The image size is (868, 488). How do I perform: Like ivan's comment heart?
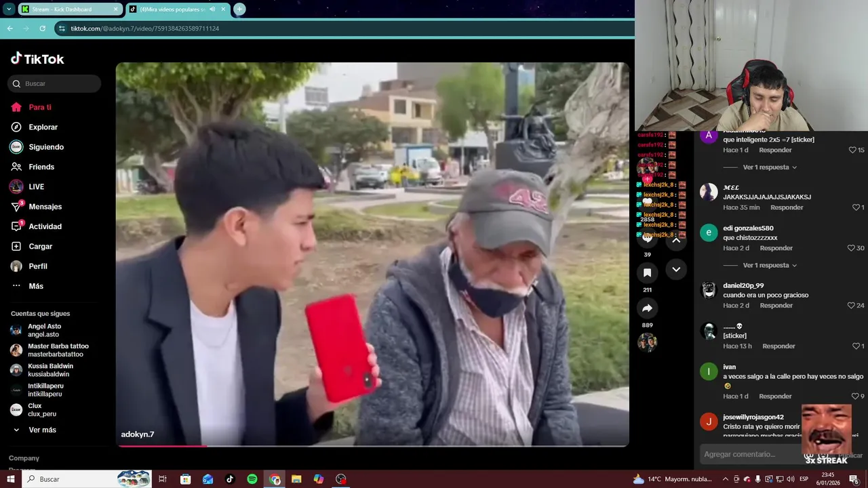(855, 396)
